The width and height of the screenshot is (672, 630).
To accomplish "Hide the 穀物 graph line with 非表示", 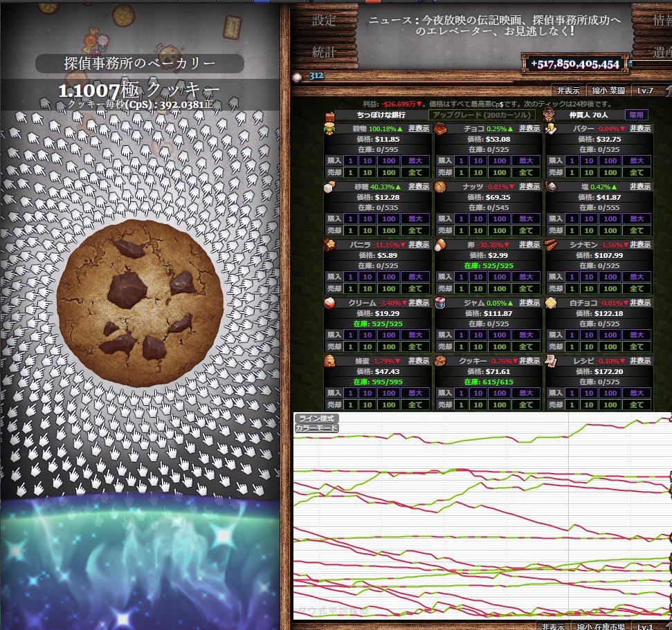I will point(419,129).
